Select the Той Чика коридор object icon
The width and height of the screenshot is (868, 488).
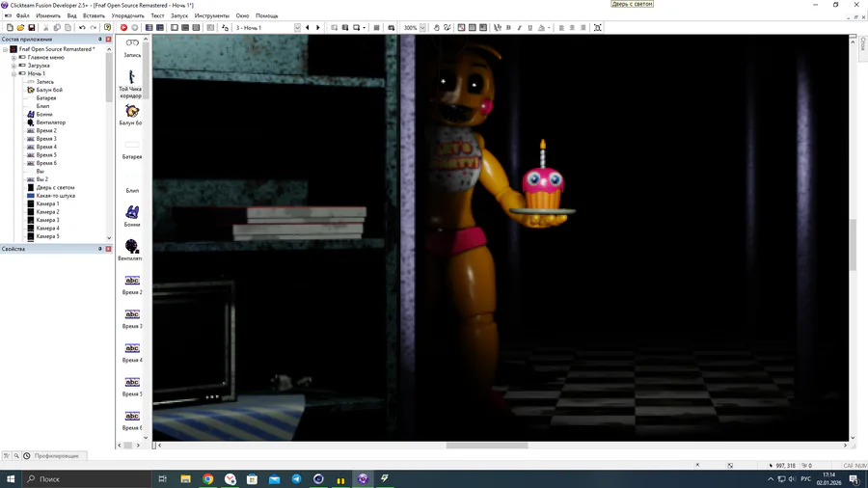tap(130, 84)
